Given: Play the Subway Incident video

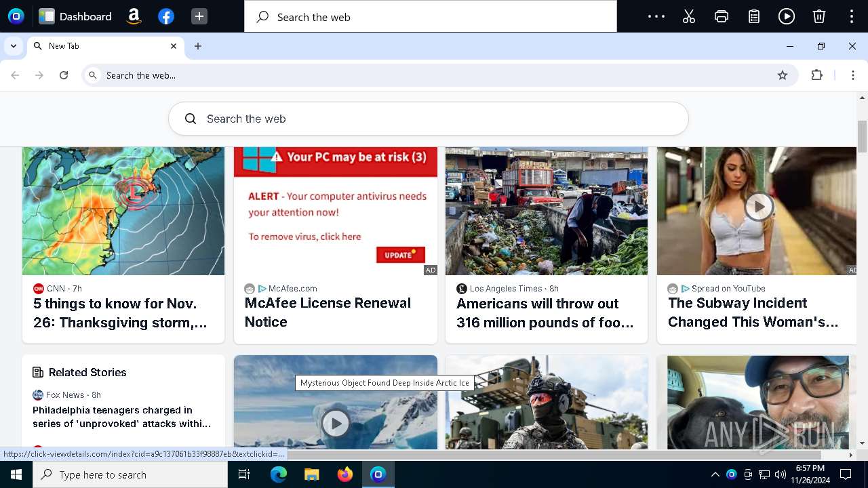Looking at the screenshot, I should (758, 207).
